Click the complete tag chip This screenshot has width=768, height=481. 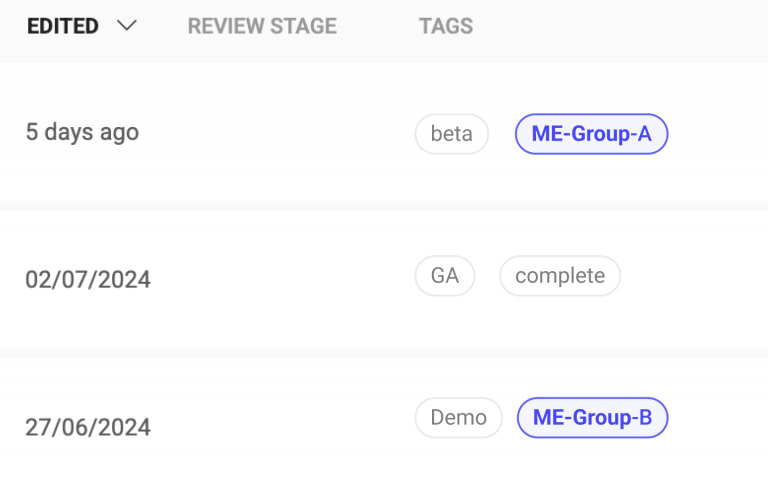(x=560, y=276)
